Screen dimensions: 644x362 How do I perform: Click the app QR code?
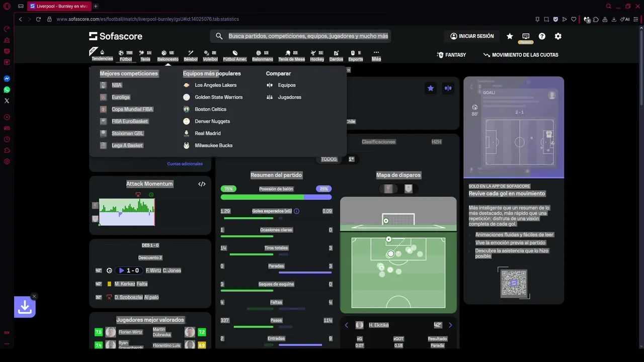(x=514, y=283)
